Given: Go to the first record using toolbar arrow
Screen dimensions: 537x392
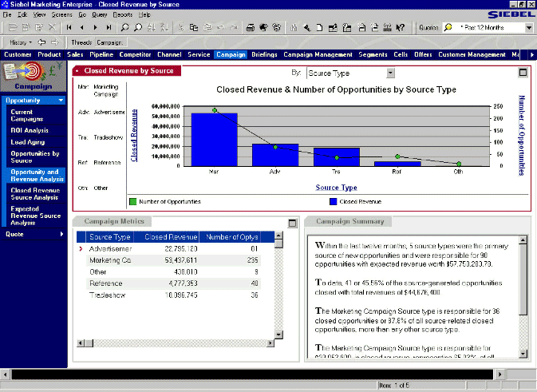Looking at the screenshot, I should (70, 27).
